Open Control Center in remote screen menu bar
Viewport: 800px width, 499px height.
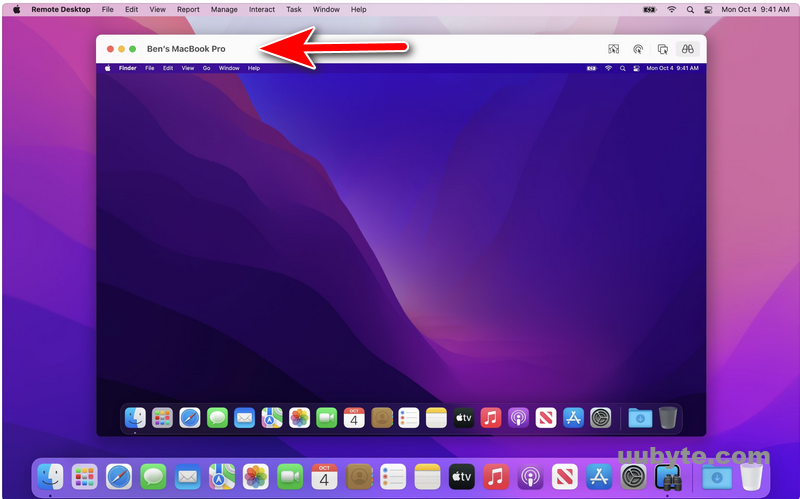636,68
